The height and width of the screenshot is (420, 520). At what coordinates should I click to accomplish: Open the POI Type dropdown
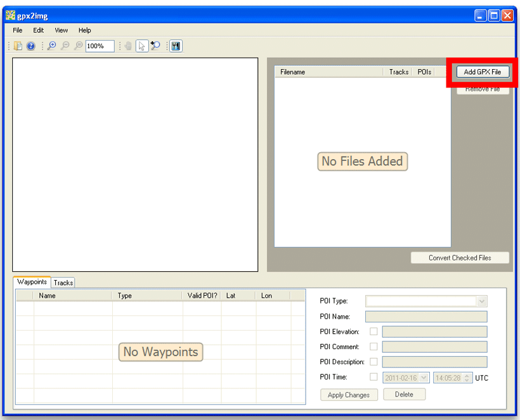tap(482, 301)
